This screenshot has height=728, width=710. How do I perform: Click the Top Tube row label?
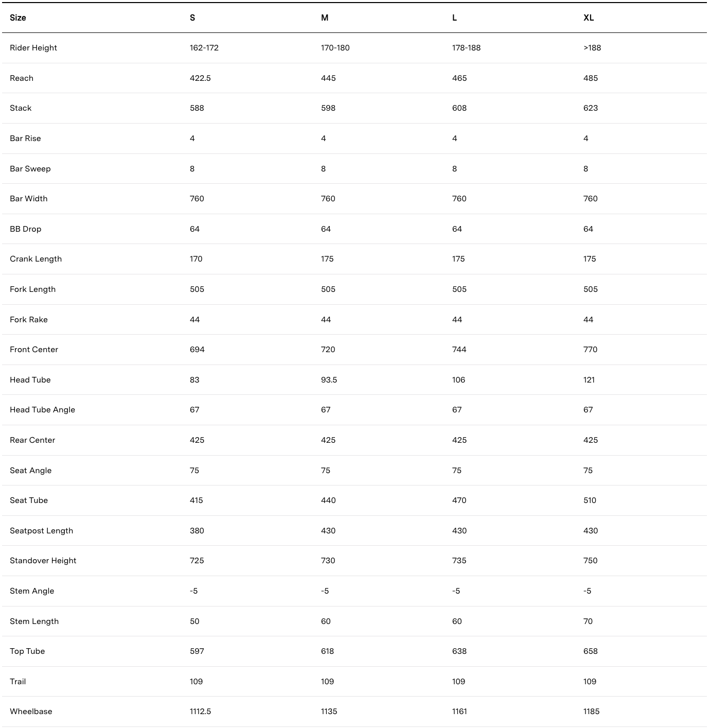click(x=27, y=651)
